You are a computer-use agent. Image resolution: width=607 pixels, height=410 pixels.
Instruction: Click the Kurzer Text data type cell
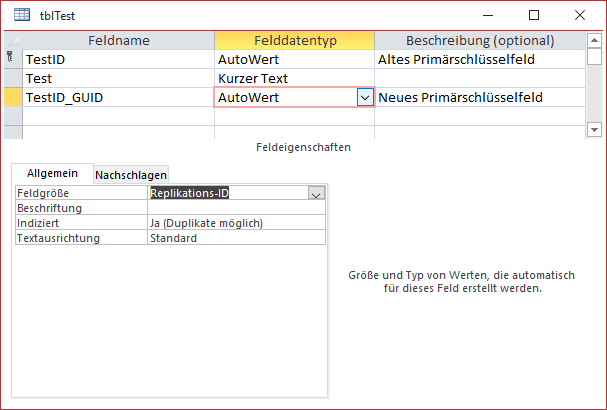(294, 78)
